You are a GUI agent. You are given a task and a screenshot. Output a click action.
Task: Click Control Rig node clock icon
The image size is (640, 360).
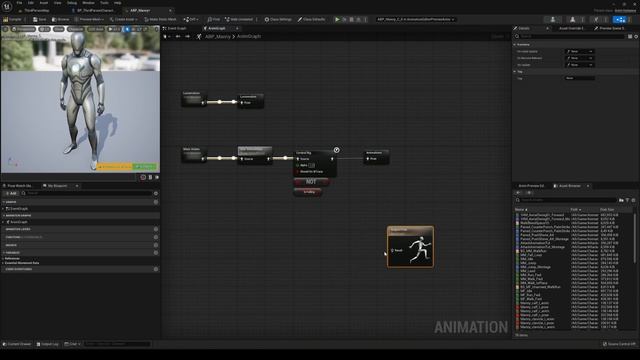(336, 150)
